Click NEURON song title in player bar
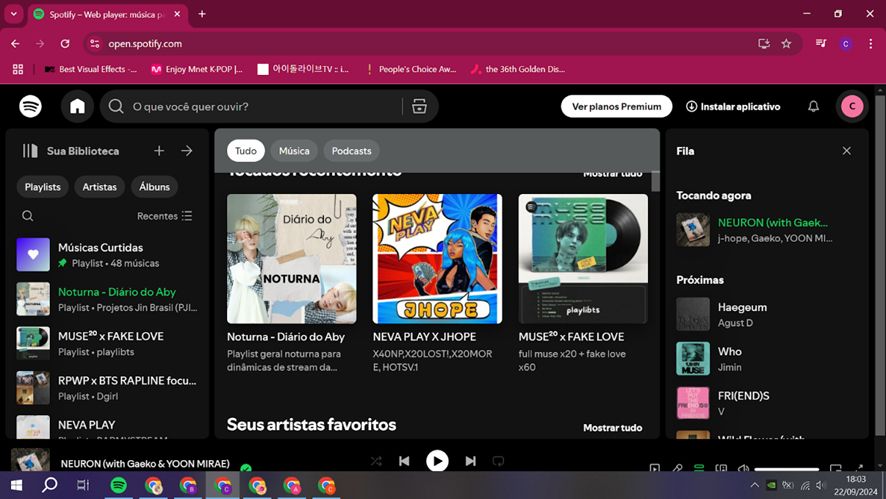 coord(145,463)
